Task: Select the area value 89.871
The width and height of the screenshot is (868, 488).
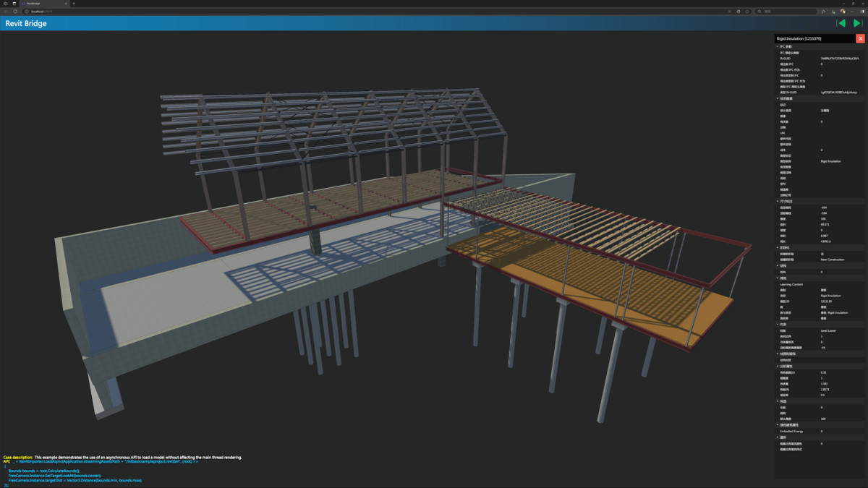Action: pyautogui.click(x=825, y=224)
